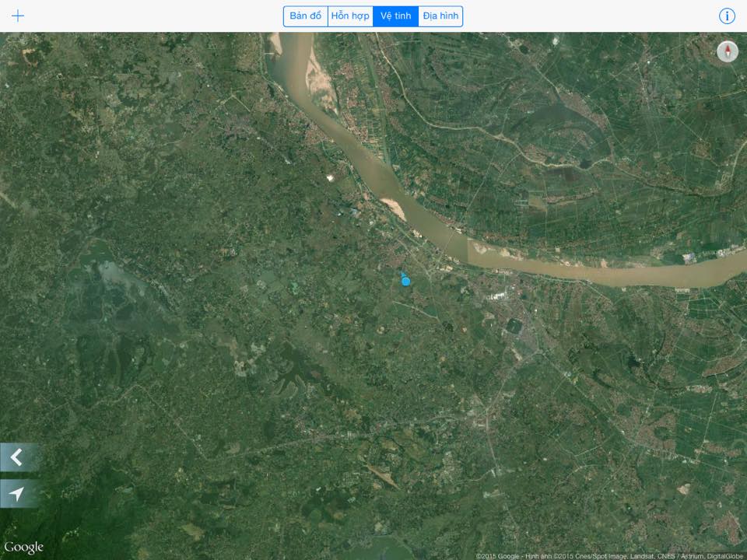Select the blue current location dot
Screen dimensions: 747x560
pos(405,282)
